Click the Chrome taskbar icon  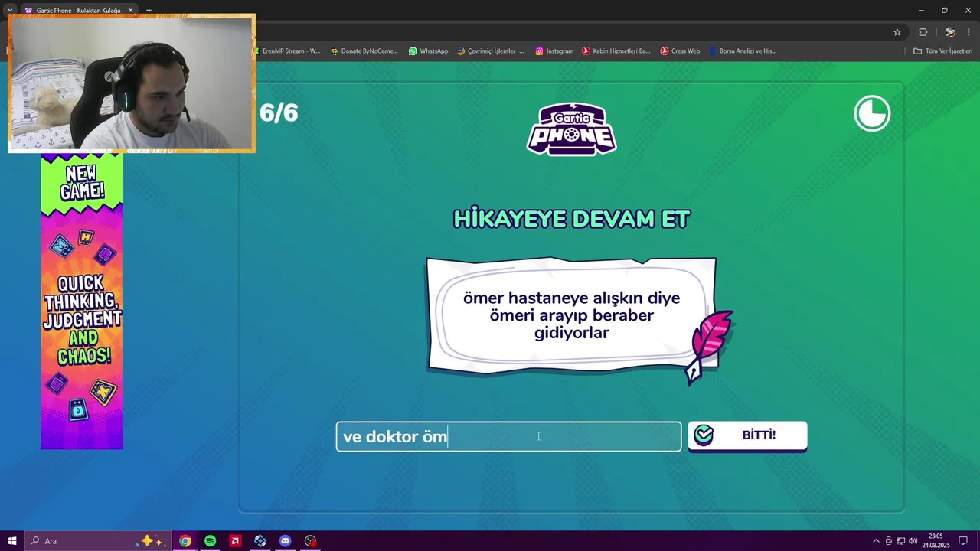pos(185,541)
